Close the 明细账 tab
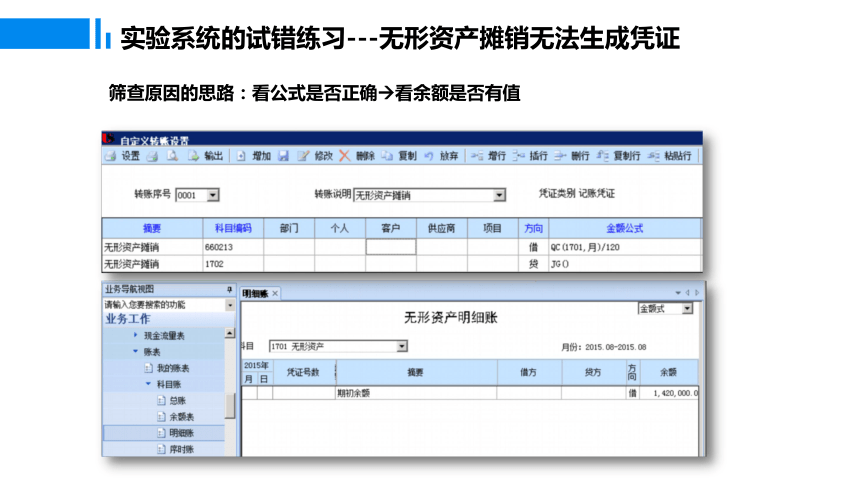 point(275,294)
